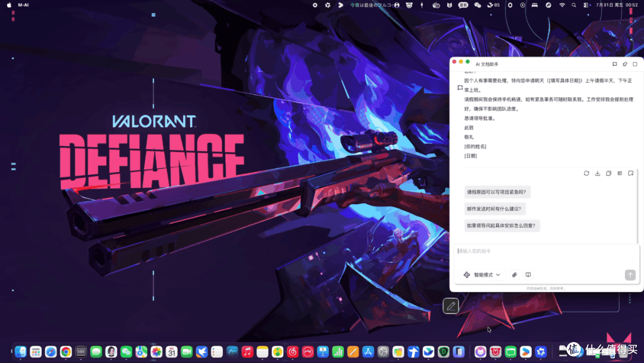This screenshot has height=363, width=644.
Task: Open the M-AI menu in menu bar
Action: point(23,5)
